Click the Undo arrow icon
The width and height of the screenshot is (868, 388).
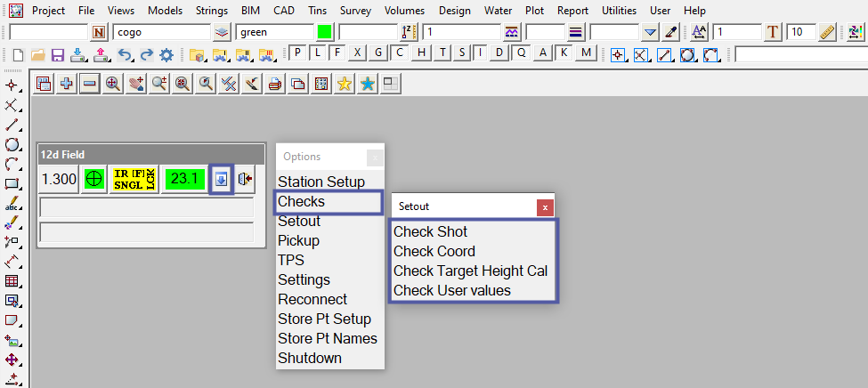[126, 55]
